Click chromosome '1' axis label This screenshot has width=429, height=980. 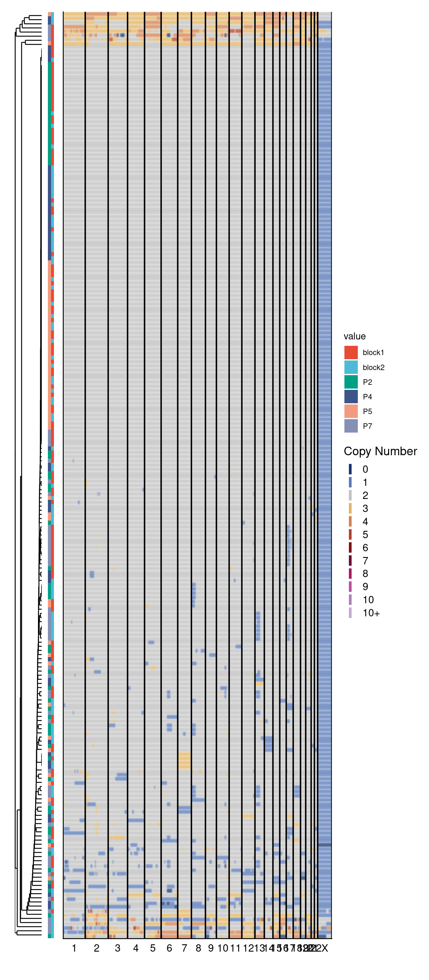coord(74,948)
